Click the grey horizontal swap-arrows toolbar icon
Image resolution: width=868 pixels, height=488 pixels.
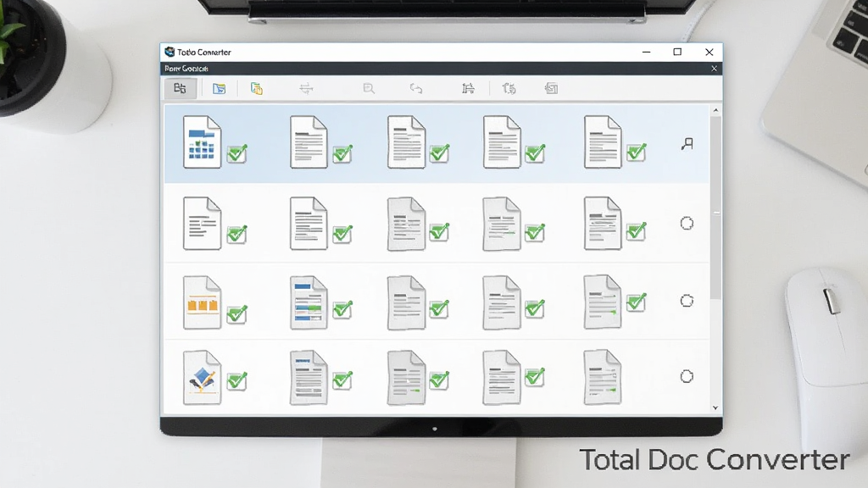point(306,88)
